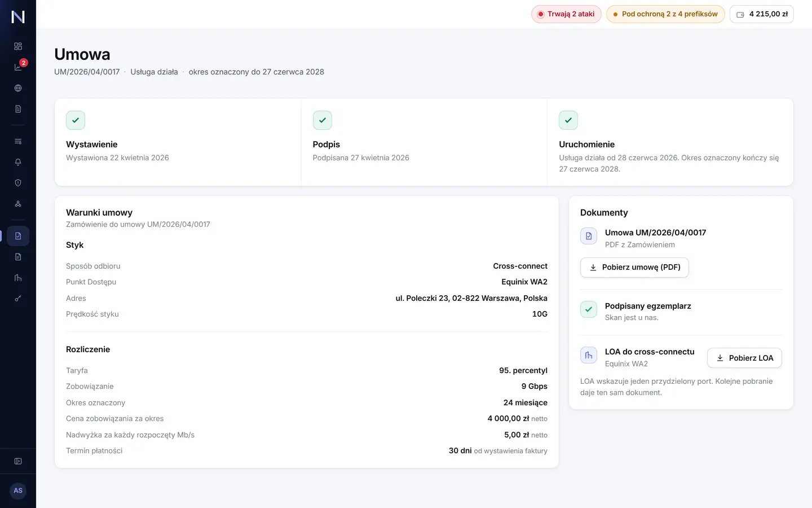Open the network nodes icon in sidebar

[18, 204]
